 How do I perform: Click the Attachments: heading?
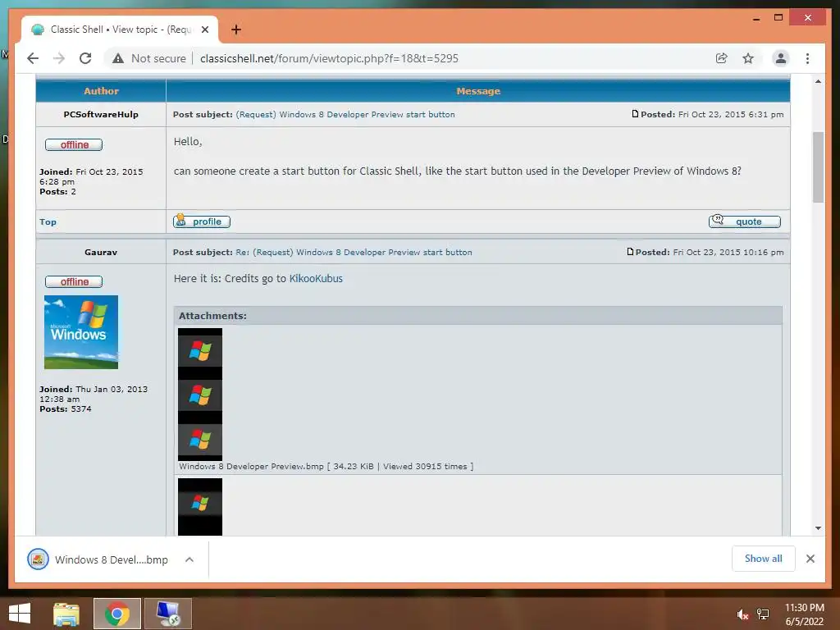(212, 316)
